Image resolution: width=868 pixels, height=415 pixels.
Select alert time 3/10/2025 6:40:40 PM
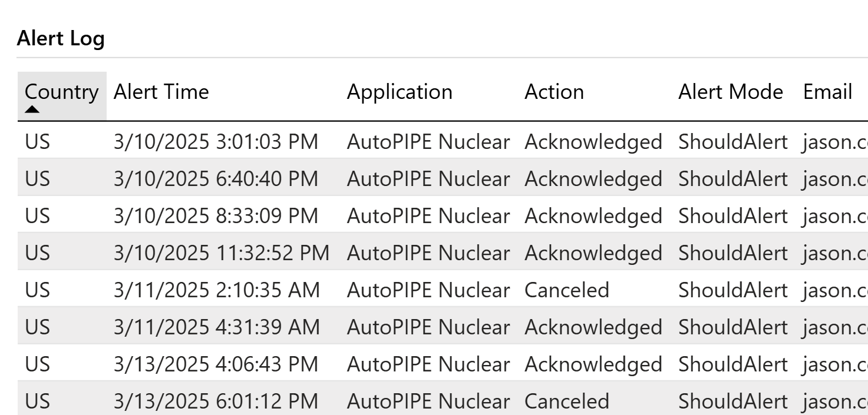click(x=216, y=178)
